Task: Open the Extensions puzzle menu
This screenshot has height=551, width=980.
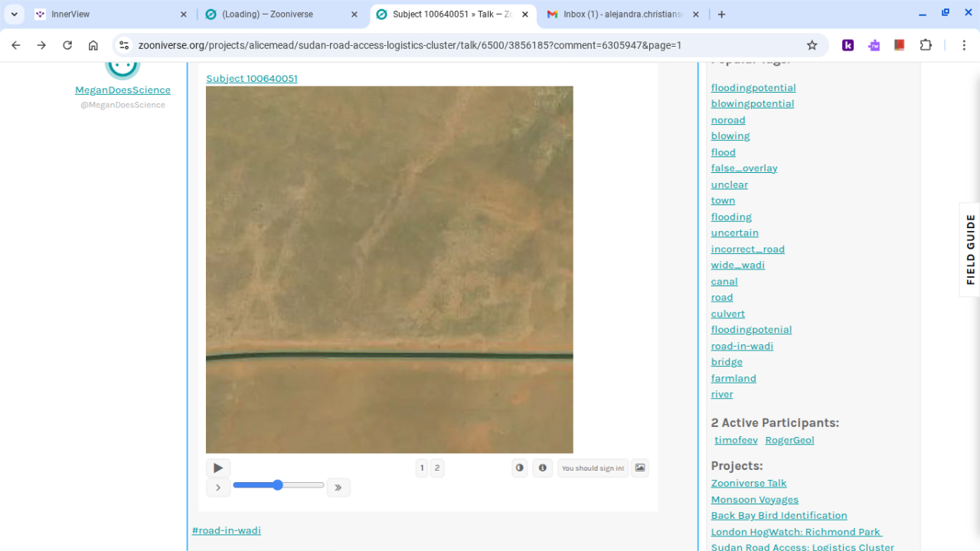Action: click(926, 45)
